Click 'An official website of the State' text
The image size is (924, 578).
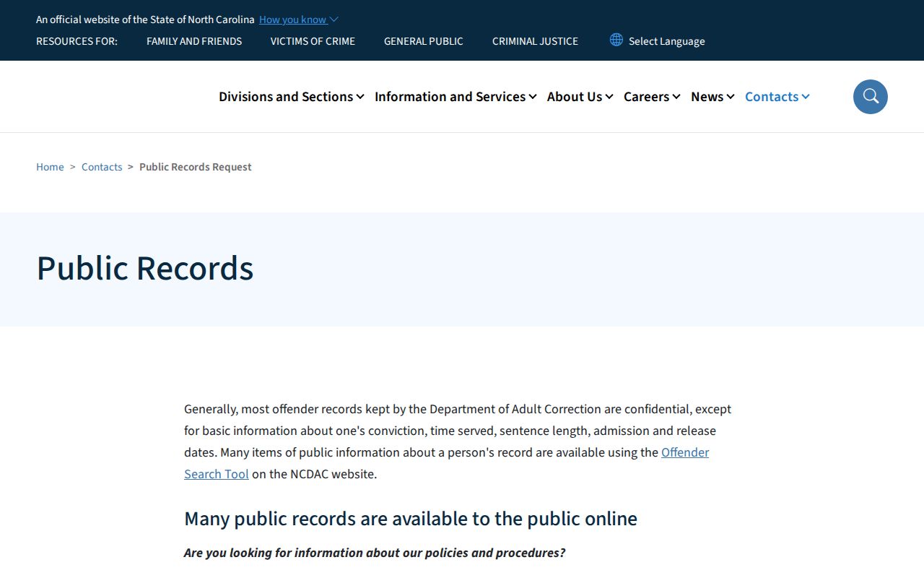145,20
